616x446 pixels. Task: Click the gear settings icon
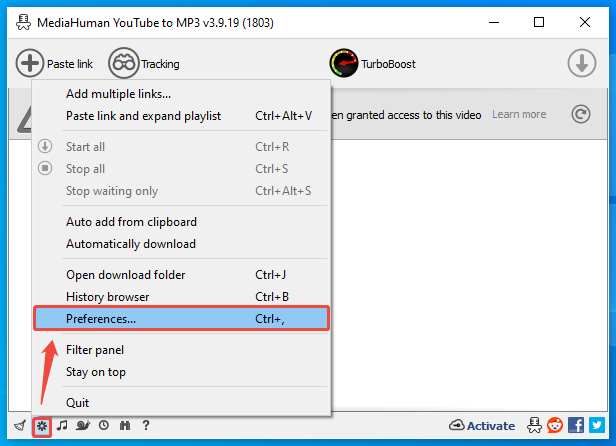(42, 426)
